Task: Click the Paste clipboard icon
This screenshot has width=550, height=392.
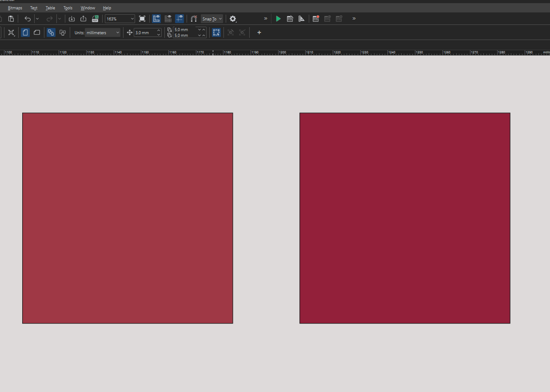Action: (11, 19)
